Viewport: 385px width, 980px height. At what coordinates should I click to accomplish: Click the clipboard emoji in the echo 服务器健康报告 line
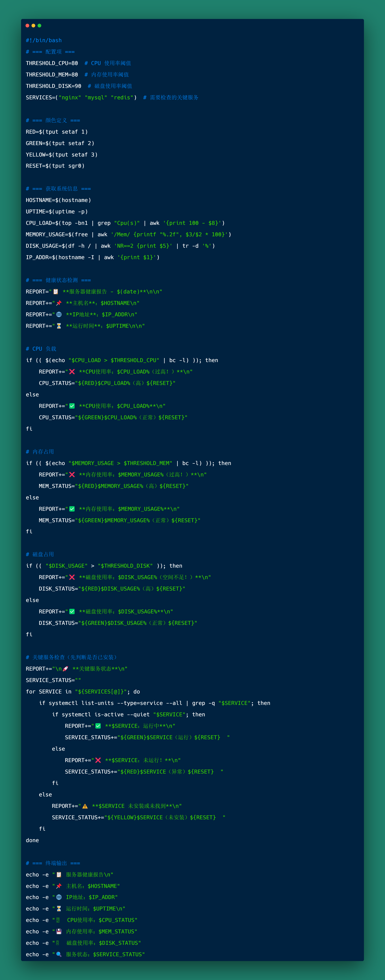[59, 875]
